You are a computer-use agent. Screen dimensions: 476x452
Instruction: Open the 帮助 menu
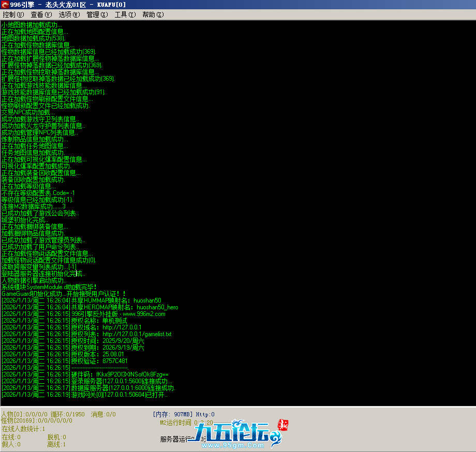coord(153,14)
